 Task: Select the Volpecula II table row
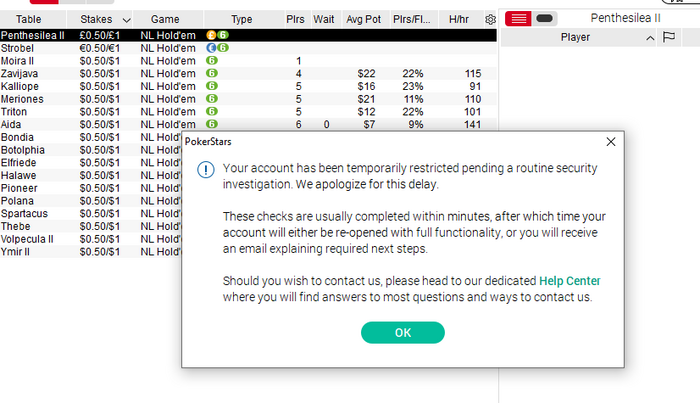click(x=91, y=239)
